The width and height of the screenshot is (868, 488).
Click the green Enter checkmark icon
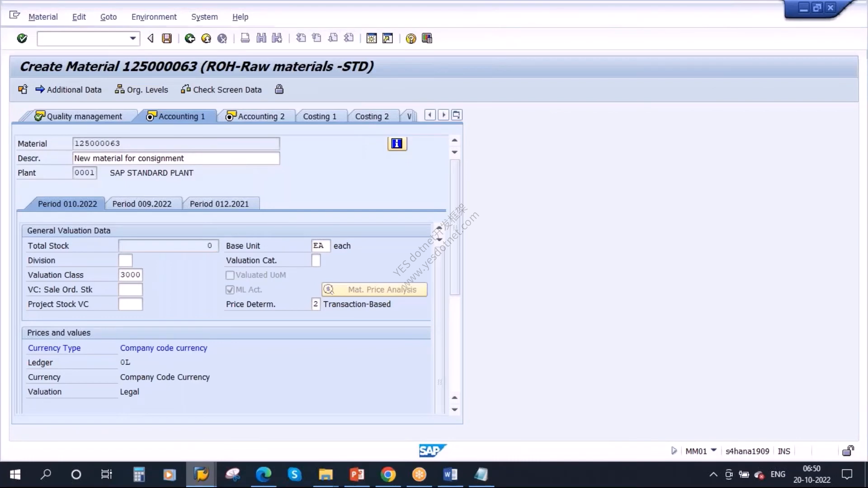point(22,38)
